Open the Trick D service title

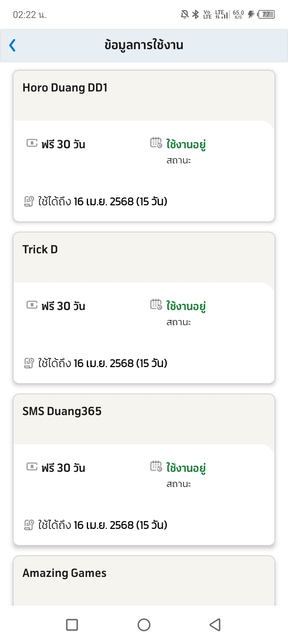point(40,250)
